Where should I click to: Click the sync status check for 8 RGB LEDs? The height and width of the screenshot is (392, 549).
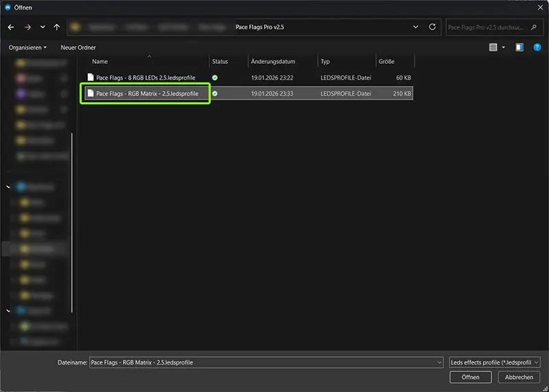[x=215, y=78]
